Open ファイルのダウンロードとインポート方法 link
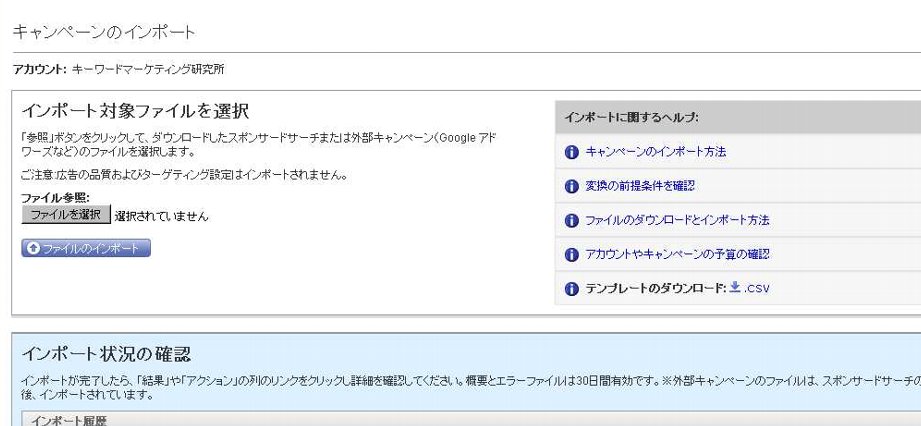This screenshot has height=426, width=921. click(x=677, y=220)
